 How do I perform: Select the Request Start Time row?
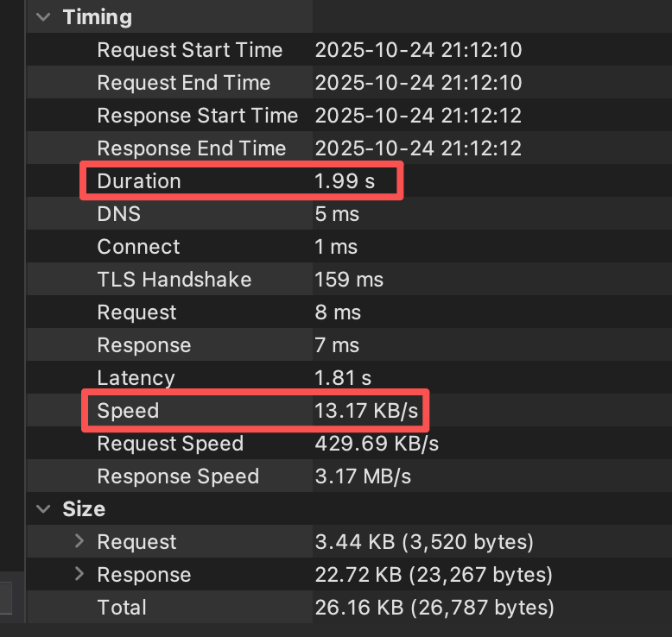pyautogui.click(x=189, y=50)
